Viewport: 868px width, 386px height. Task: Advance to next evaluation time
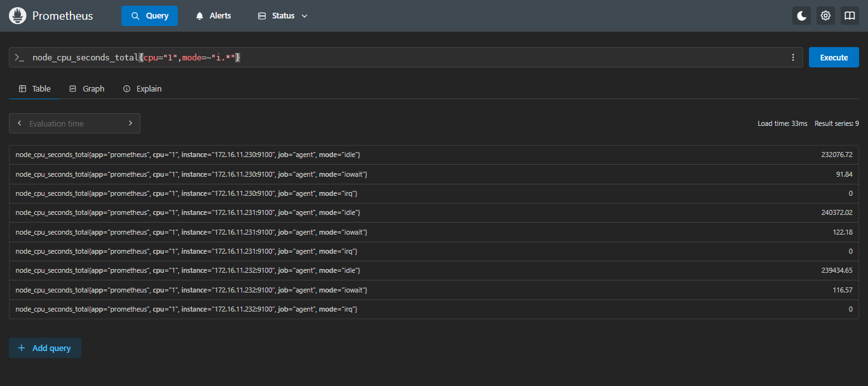[130, 123]
